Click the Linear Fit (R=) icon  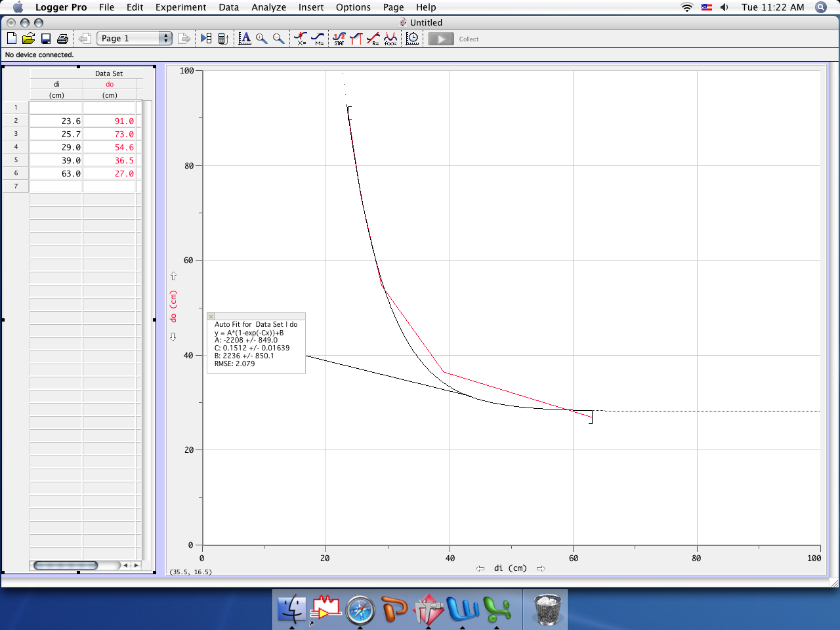point(373,39)
